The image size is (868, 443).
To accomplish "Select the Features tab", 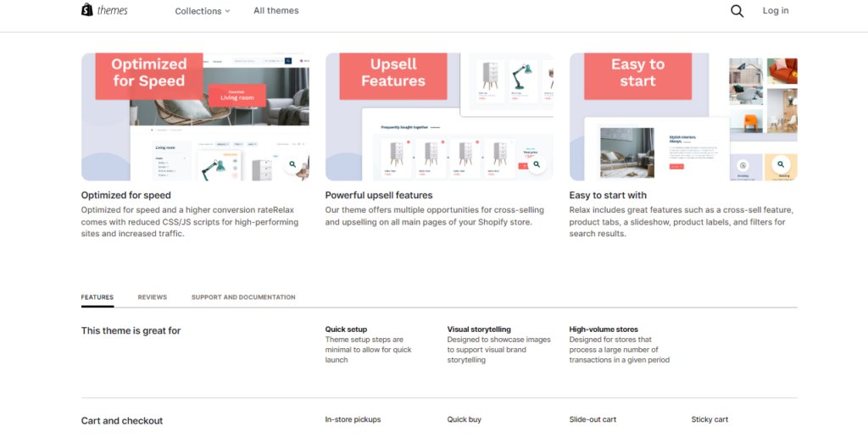I will pyautogui.click(x=97, y=297).
